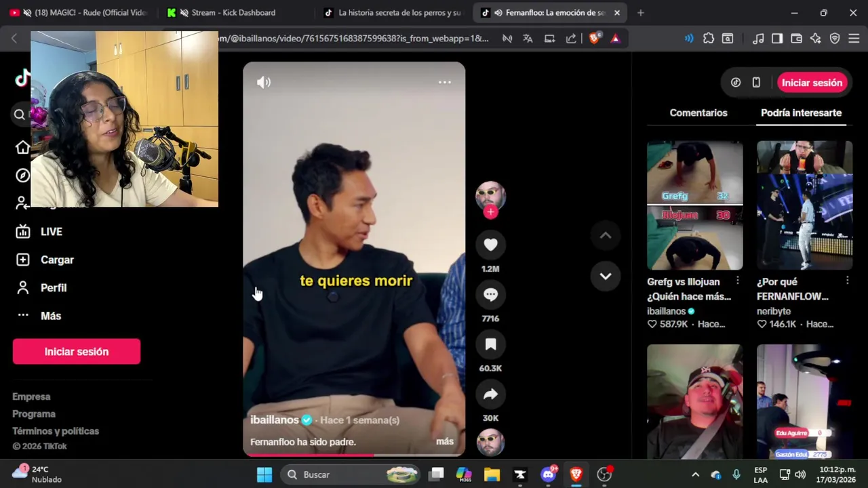The image size is (868, 488).
Task: Click the pink Iniciar sesión button in the top right
Action: (x=812, y=83)
